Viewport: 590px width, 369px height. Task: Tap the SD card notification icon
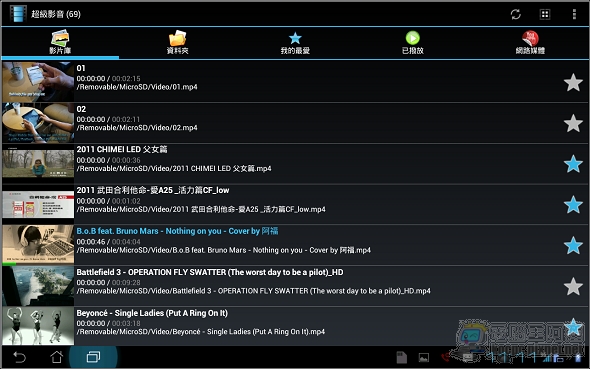[x=401, y=357]
